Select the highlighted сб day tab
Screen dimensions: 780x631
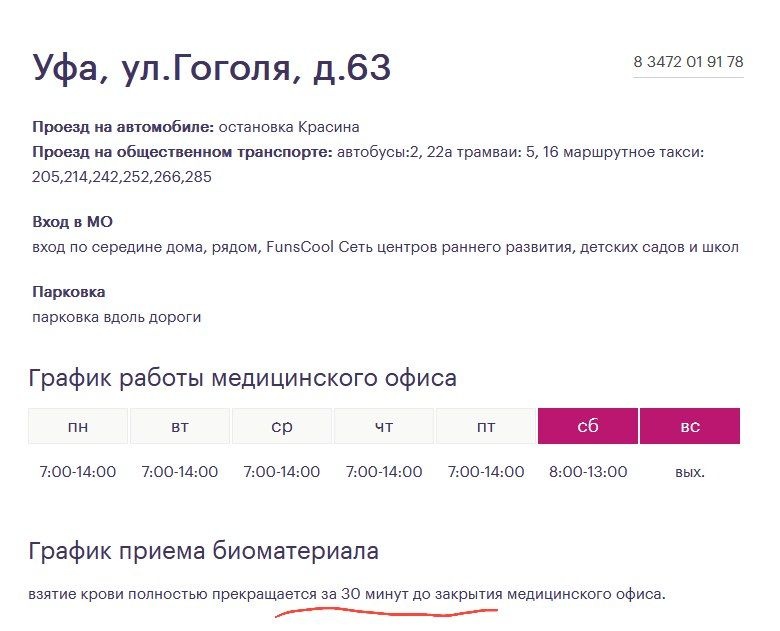(588, 426)
